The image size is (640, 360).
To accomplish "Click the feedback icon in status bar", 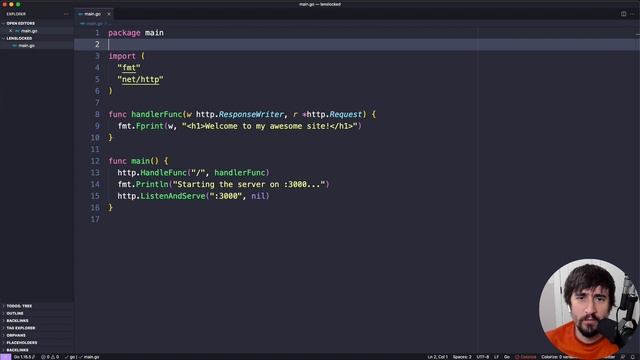I will 623,357.
